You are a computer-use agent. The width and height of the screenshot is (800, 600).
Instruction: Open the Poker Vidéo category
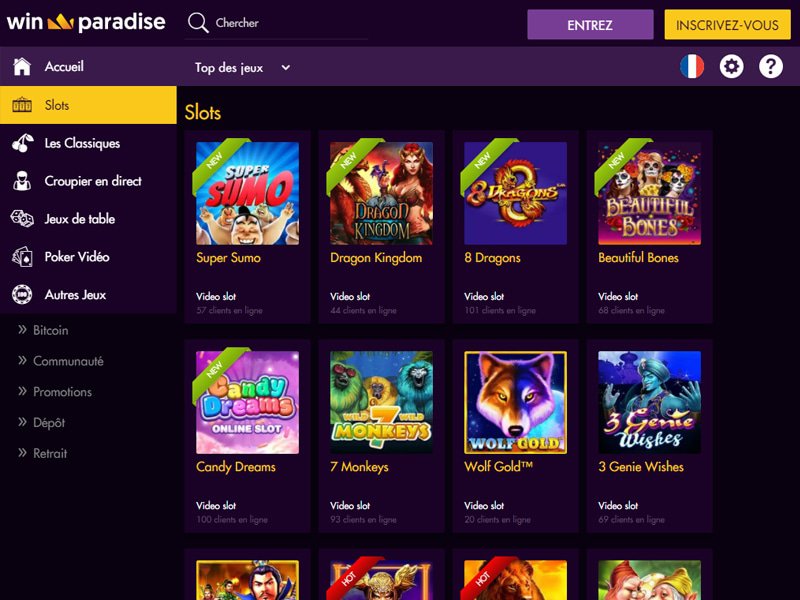click(x=88, y=257)
